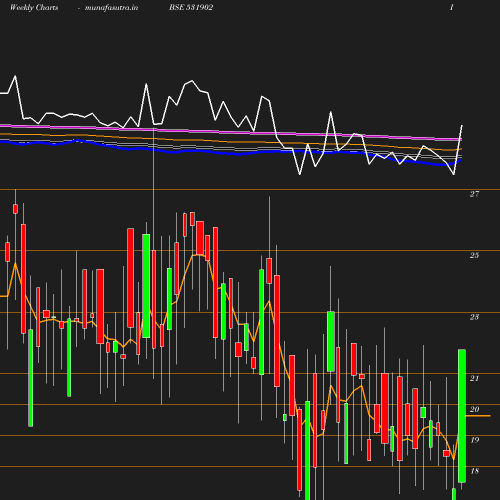Image resolution: width=500 pixels, height=500 pixels.
Task: Click the price axis label 18
Action: coord(475,471)
